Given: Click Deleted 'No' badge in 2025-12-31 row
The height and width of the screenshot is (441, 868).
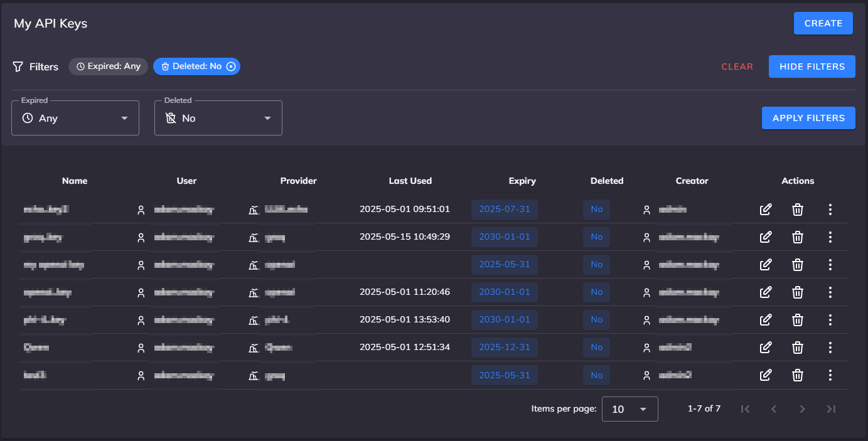Looking at the screenshot, I should pos(596,348).
